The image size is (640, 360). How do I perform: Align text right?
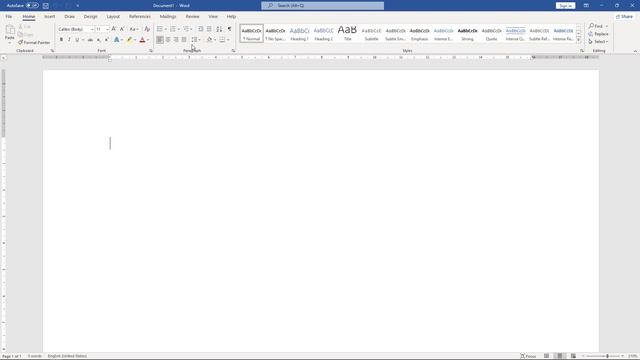pos(176,40)
